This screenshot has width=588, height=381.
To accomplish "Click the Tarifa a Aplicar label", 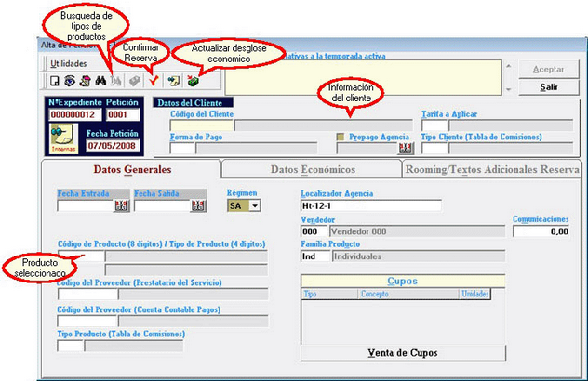I will (449, 114).
